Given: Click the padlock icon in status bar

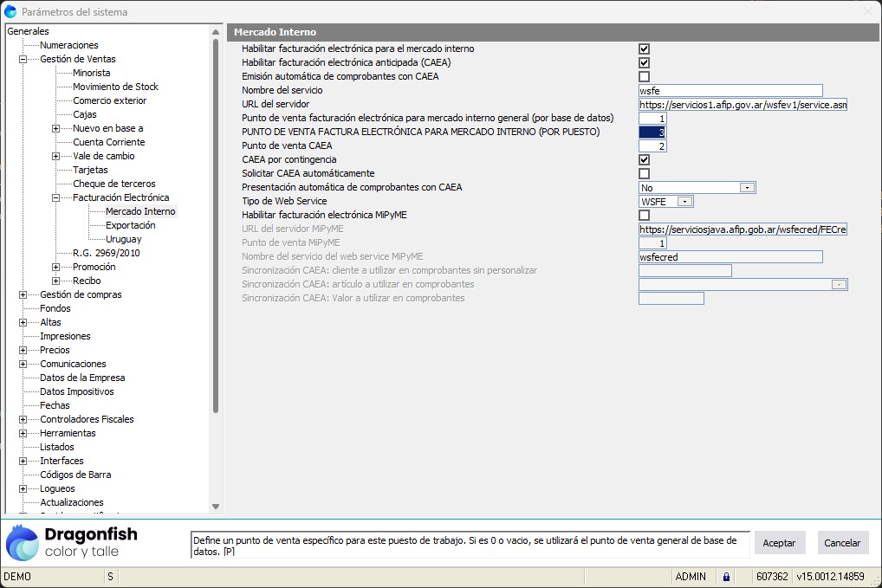Looking at the screenshot, I should point(726,577).
